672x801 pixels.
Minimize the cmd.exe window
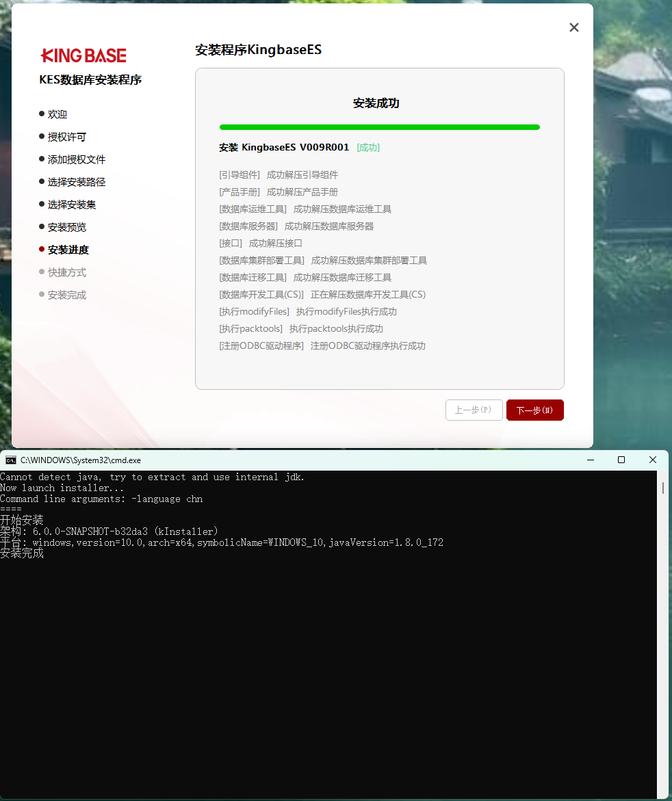pos(591,460)
